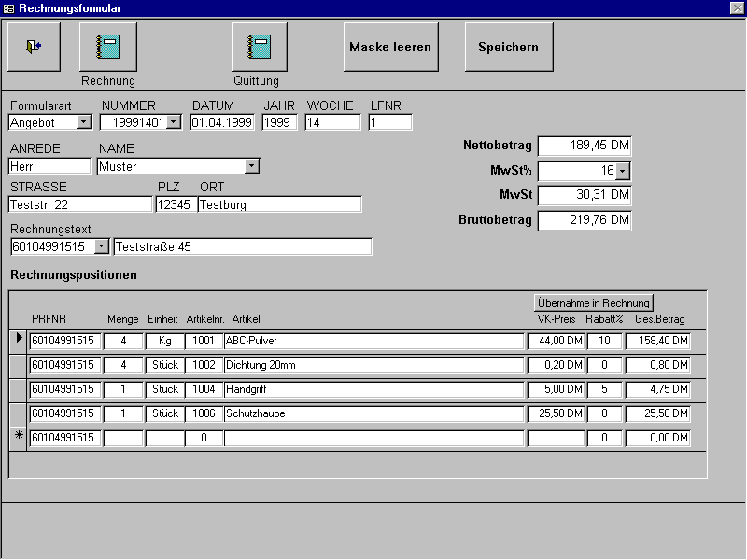747x560 pixels.
Task: Click the PLZ field 12345
Action: coord(176,204)
